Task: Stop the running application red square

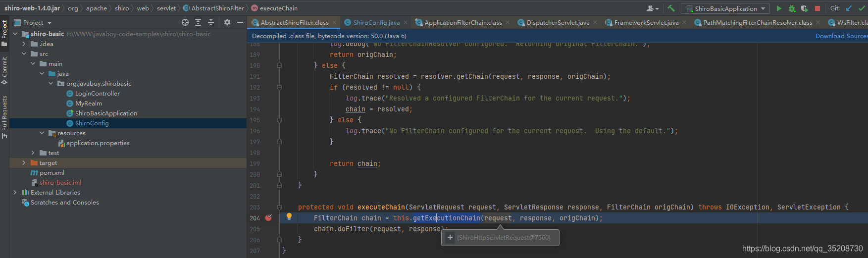Action: click(817, 8)
